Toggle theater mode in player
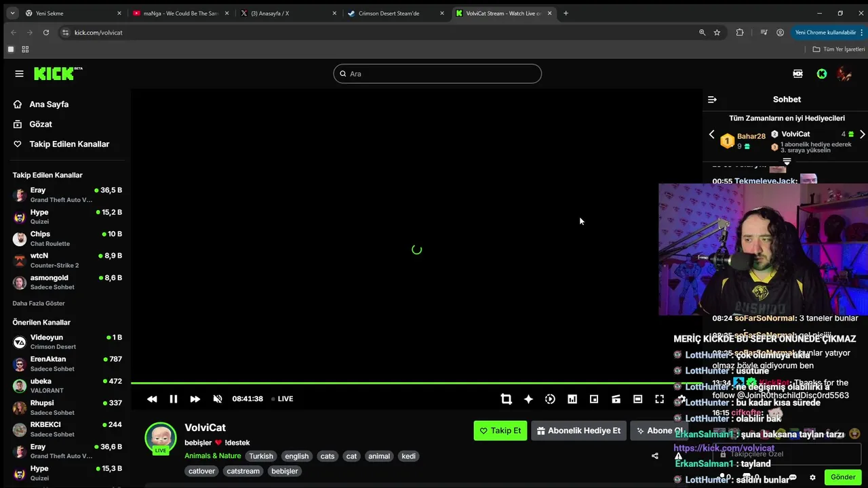 point(637,399)
